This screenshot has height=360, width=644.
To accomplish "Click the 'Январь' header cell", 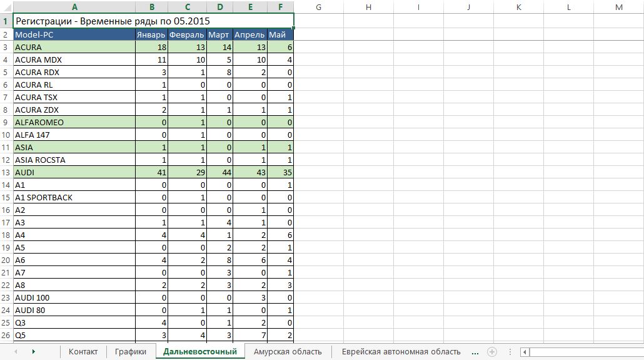I will click(x=151, y=35).
